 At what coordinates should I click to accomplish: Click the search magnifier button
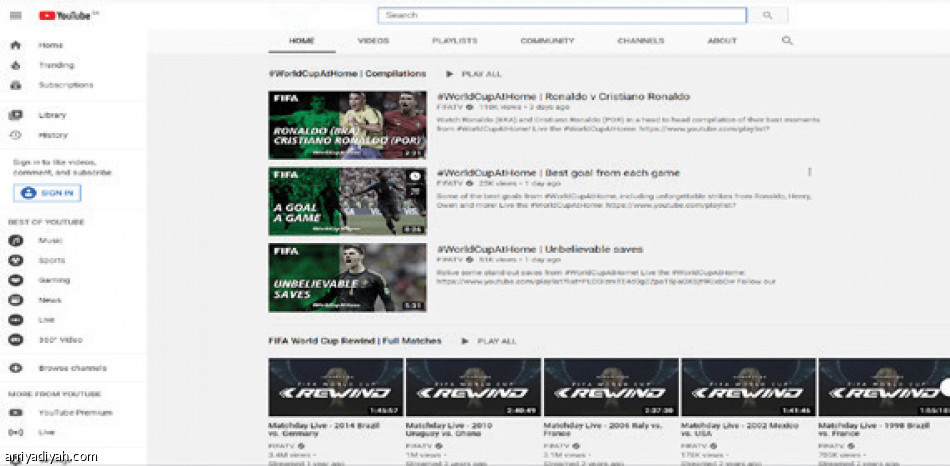pyautogui.click(x=768, y=16)
